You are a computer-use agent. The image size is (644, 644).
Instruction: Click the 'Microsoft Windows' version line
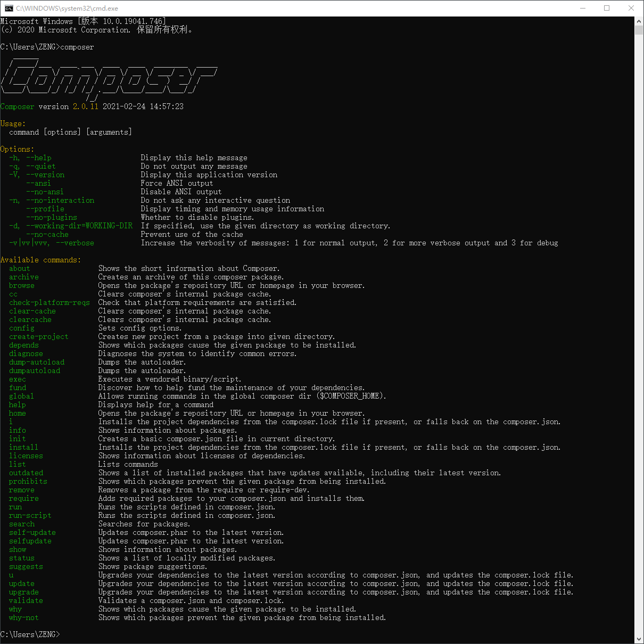[84, 21]
